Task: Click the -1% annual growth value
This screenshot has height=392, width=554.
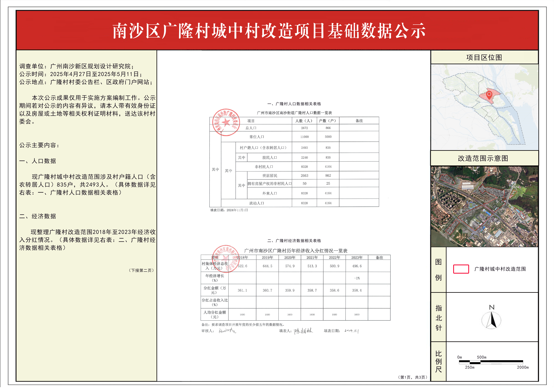Action: tap(357, 278)
